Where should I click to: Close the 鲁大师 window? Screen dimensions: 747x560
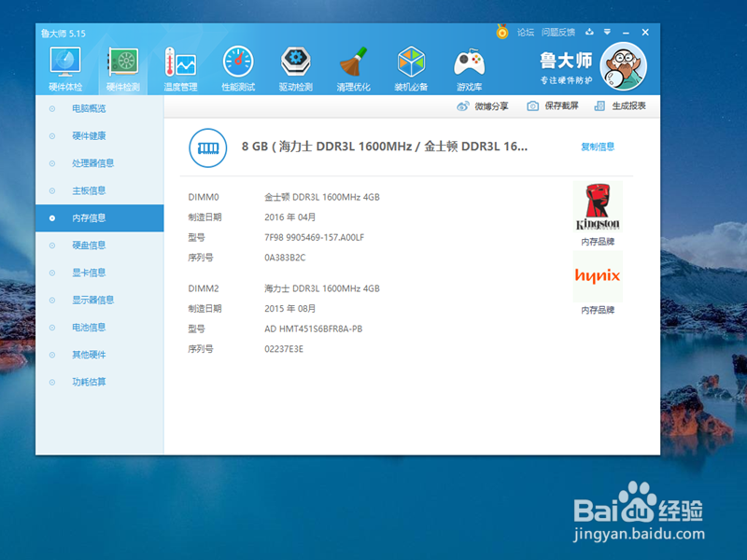[645, 32]
